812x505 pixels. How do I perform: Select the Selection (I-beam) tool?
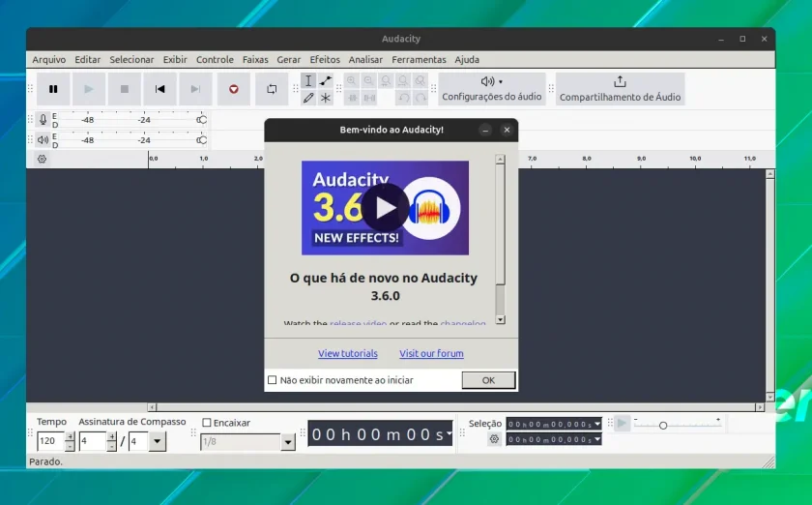pyautogui.click(x=308, y=81)
